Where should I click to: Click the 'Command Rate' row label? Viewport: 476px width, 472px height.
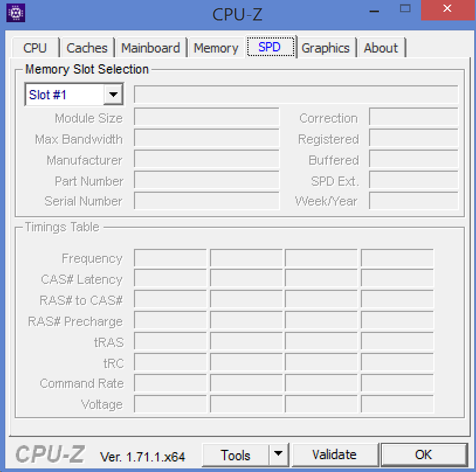click(82, 384)
